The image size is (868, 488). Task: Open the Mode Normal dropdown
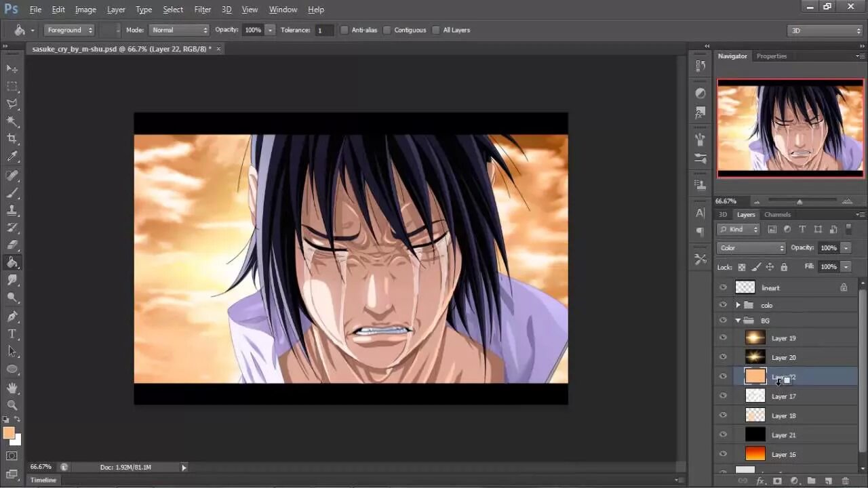click(178, 30)
